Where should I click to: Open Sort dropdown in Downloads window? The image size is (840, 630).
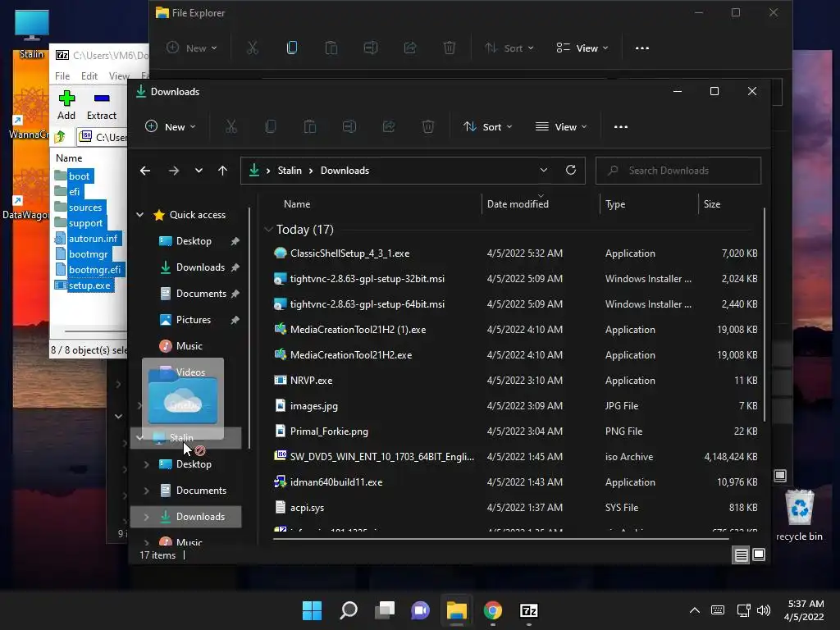point(487,127)
